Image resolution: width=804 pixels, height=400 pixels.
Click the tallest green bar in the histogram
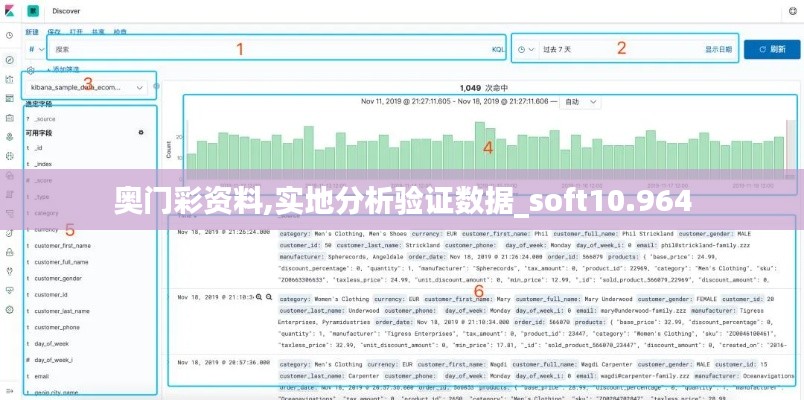tap(480, 150)
